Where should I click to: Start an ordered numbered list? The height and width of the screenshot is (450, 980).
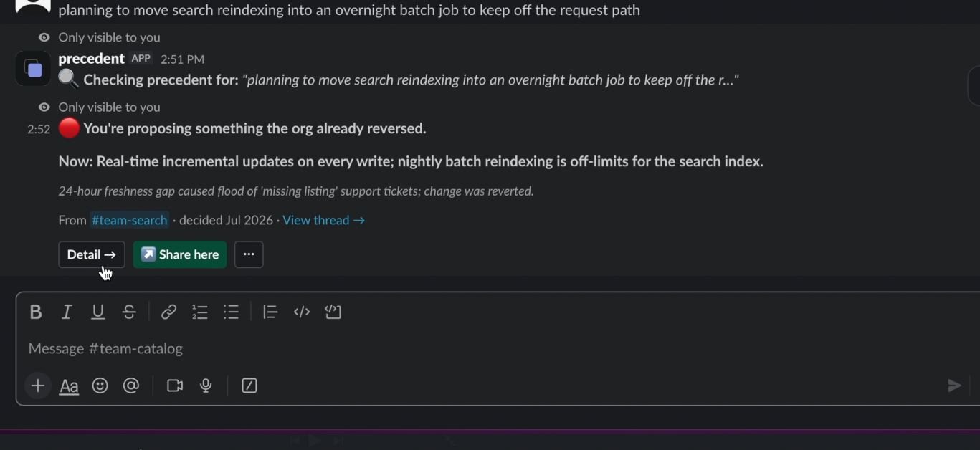point(200,312)
